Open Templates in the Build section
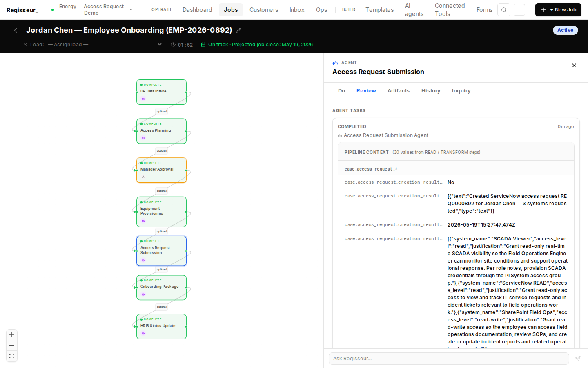The width and height of the screenshot is (588, 368). point(379,10)
